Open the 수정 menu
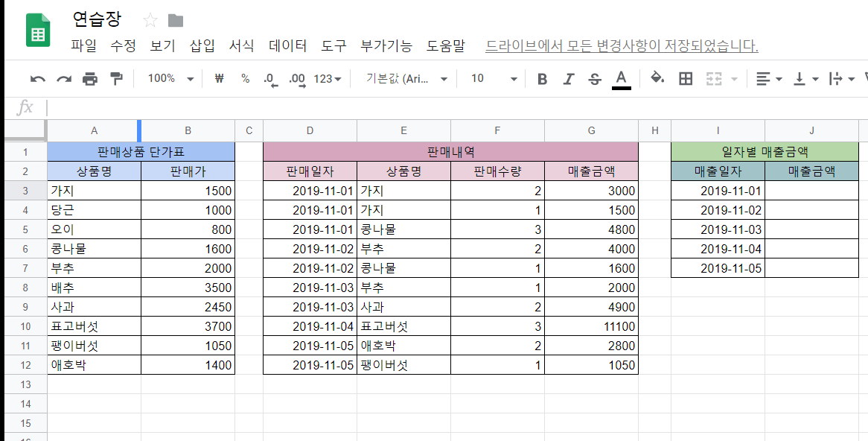Viewport: 868px width, 441px height. tap(123, 45)
